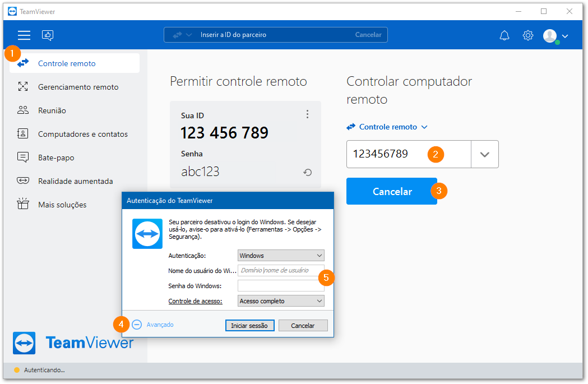Click the contacts book icon
The image size is (588, 384).
click(x=23, y=133)
